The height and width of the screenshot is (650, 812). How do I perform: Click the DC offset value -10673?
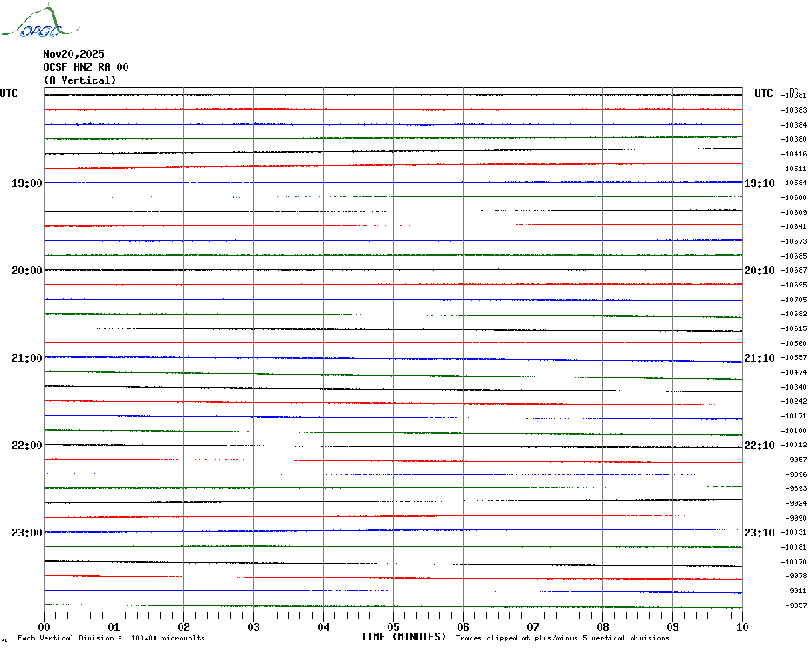[x=794, y=241]
